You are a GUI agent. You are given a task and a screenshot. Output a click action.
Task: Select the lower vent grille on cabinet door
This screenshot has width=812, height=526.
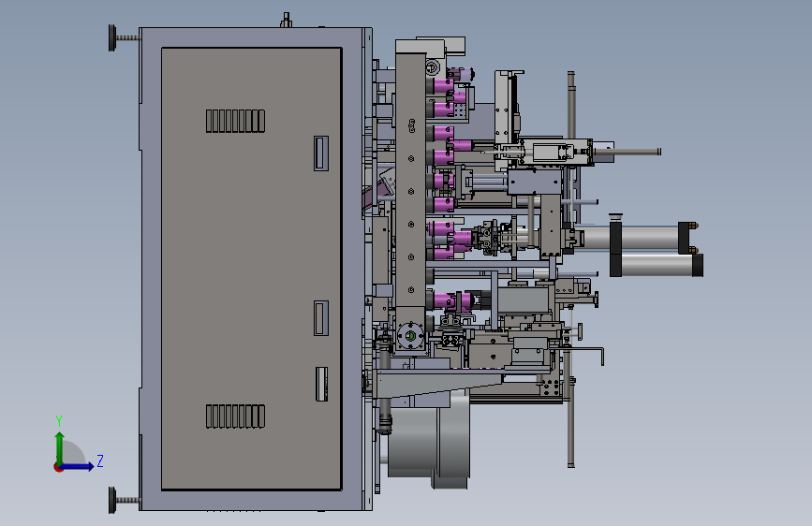(x=236, y=416)
